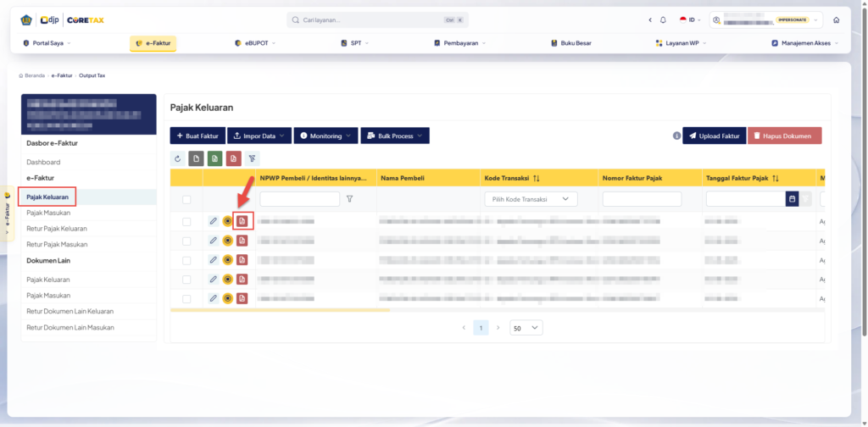Clear filters with the funnel toolbar icon
The height and width of the screenshot is (427, 868).
[252, 158]
